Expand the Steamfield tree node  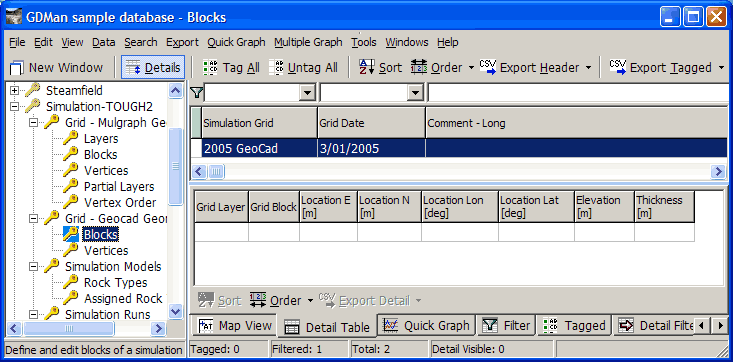(x=14, y=91)
